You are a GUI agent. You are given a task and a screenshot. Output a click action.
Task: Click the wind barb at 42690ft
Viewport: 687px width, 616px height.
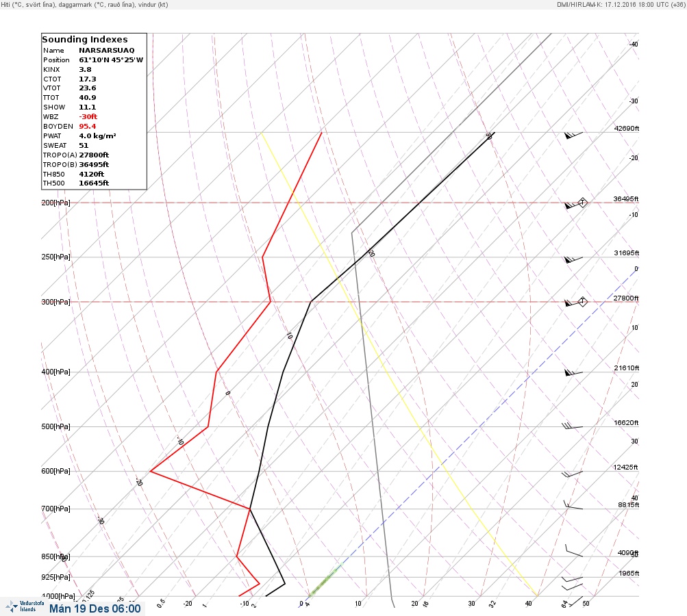click(573, 136)
